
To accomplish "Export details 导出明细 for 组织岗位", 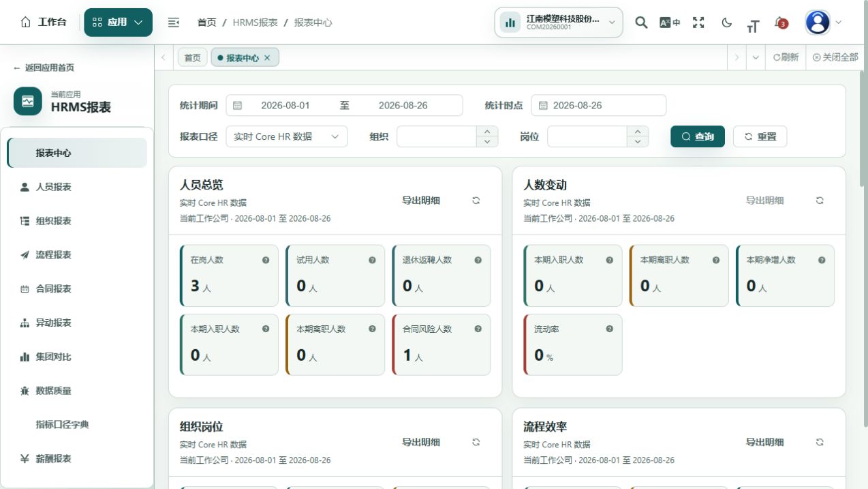I will pyautogui.click(x=421, y=442).
